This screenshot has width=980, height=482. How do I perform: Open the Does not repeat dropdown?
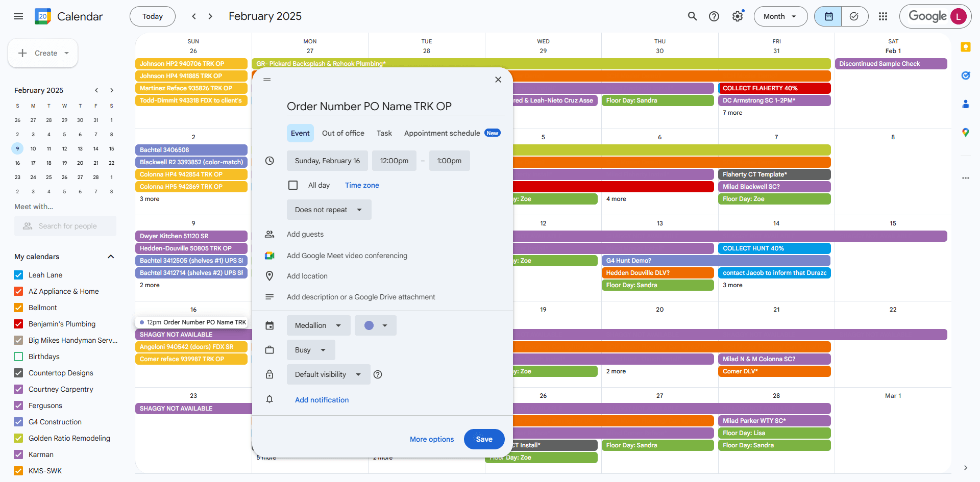pyautogui.click(x=329, y=210)
